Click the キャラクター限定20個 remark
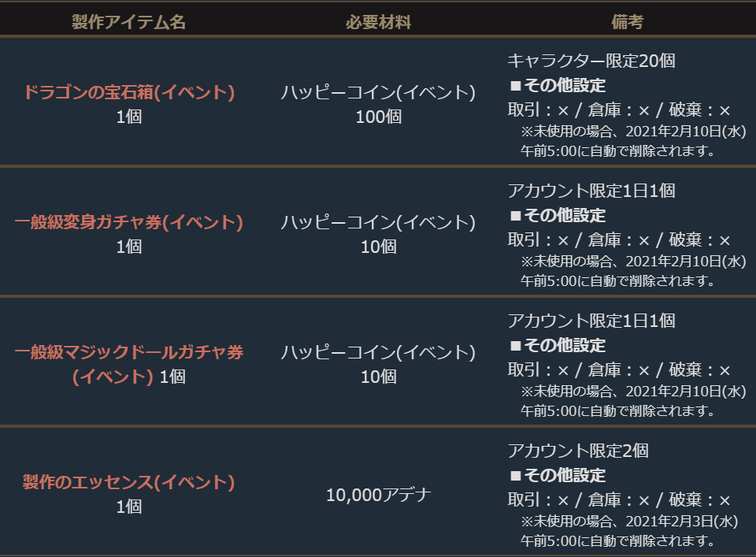 pyautogui.click(x=591, y=61)
